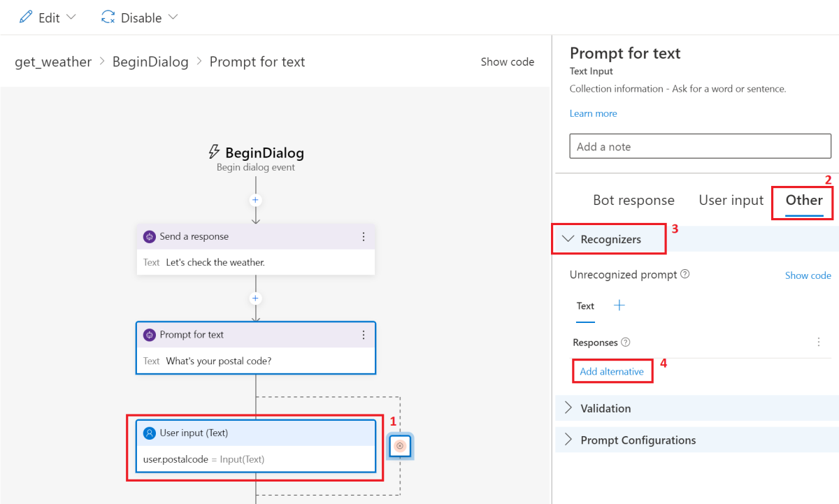Click the plus icon next to Text tab
The height and width of the screenshot is (504, 839).
point(619,305)
